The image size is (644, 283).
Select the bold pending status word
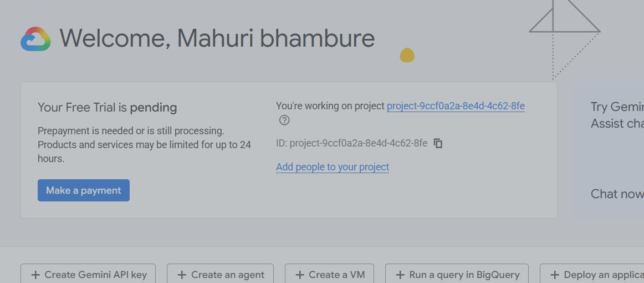tap(154, 108)
